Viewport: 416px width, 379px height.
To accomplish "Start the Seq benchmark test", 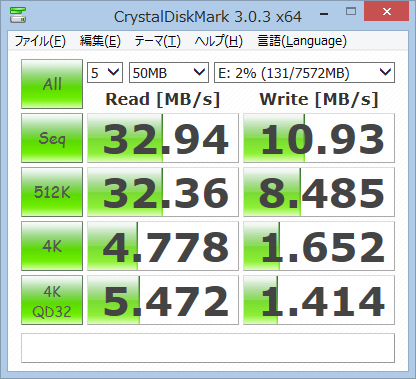I will (x=52, y=138).
